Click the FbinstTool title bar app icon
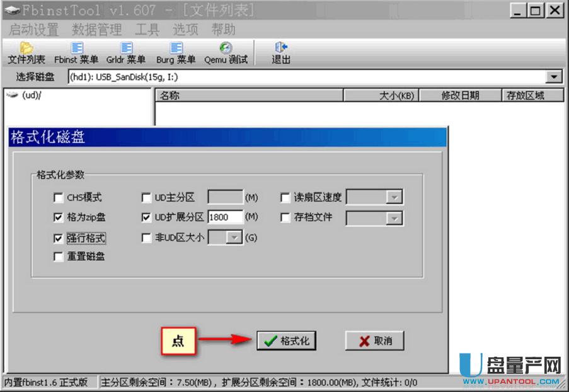 (12, 11)
